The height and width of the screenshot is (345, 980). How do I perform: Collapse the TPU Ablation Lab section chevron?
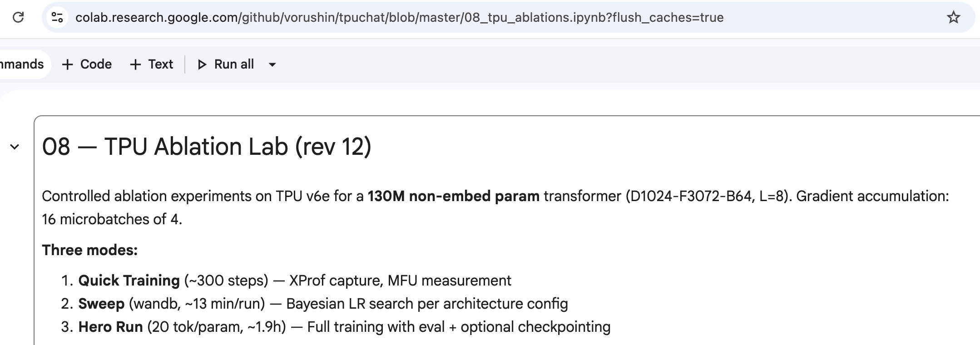pyautogui.click(x=15, y=147)
